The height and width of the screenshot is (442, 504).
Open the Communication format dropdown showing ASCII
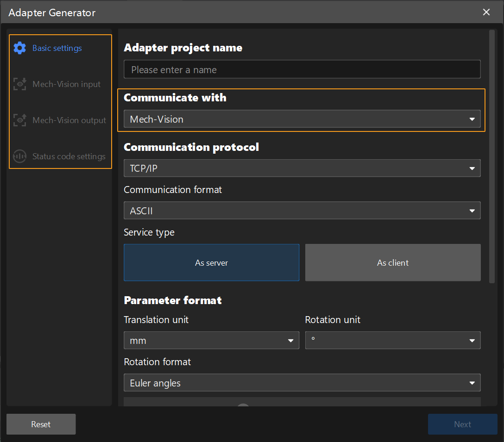pos(302,211)
